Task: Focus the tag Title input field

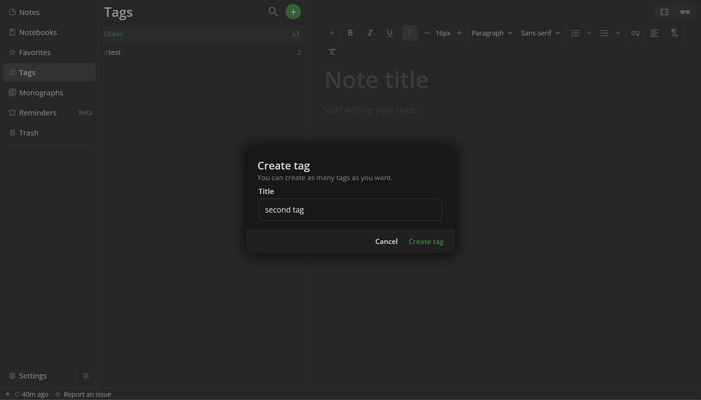Action: click(x=350, y=210)
